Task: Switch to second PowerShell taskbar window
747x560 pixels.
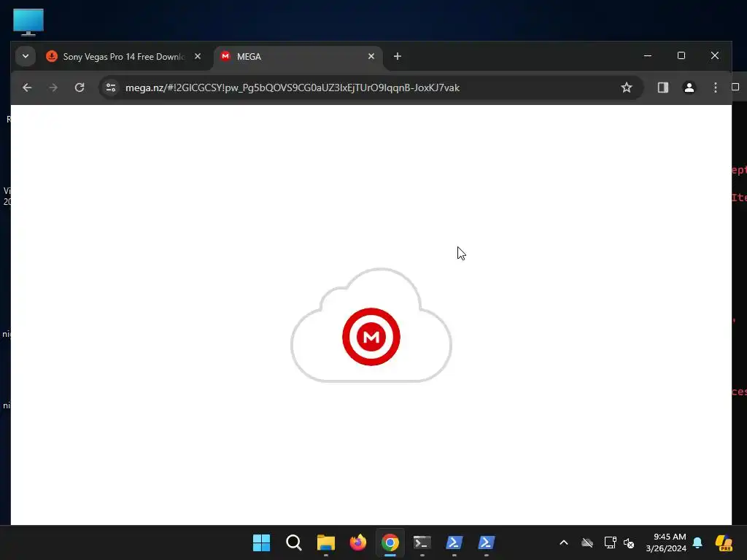Action: click(487, 542)
